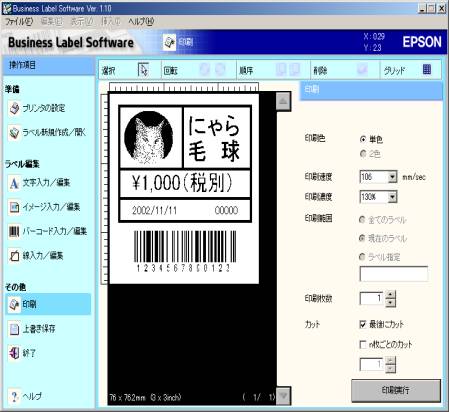Image resolution: width=449 pixels, height=412 pixels.
Task: Open the View (表示) menu
Action: tap(82, 22)
